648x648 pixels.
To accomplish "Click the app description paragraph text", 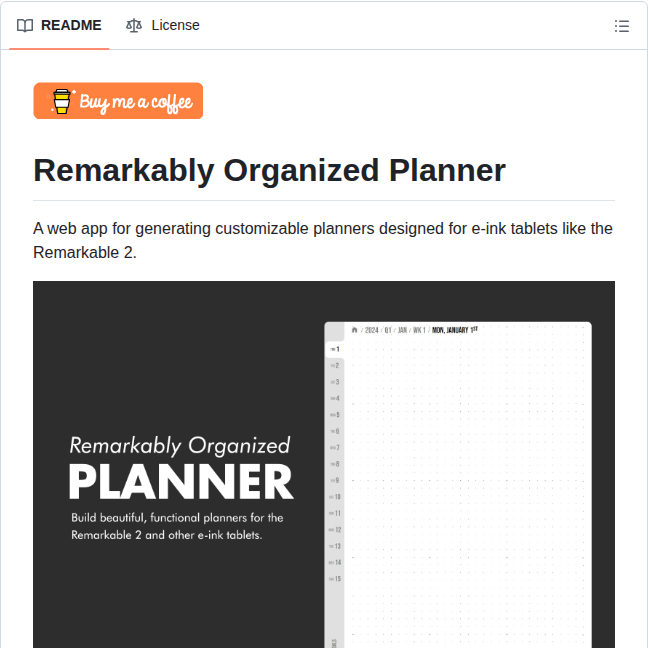I will (x=323, y=240).
